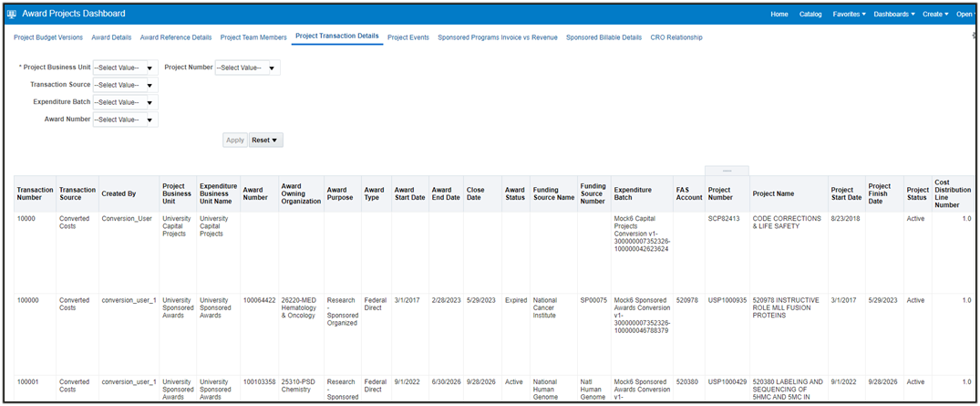
Task: Switch to Project Team Members tab
Action: click(x=253, y=37)
